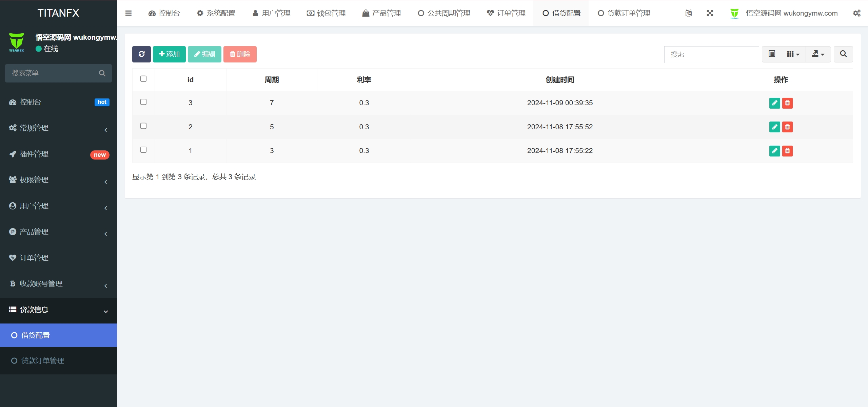
Task: Open the export data dropdown
Action: (x=818, y=54)
